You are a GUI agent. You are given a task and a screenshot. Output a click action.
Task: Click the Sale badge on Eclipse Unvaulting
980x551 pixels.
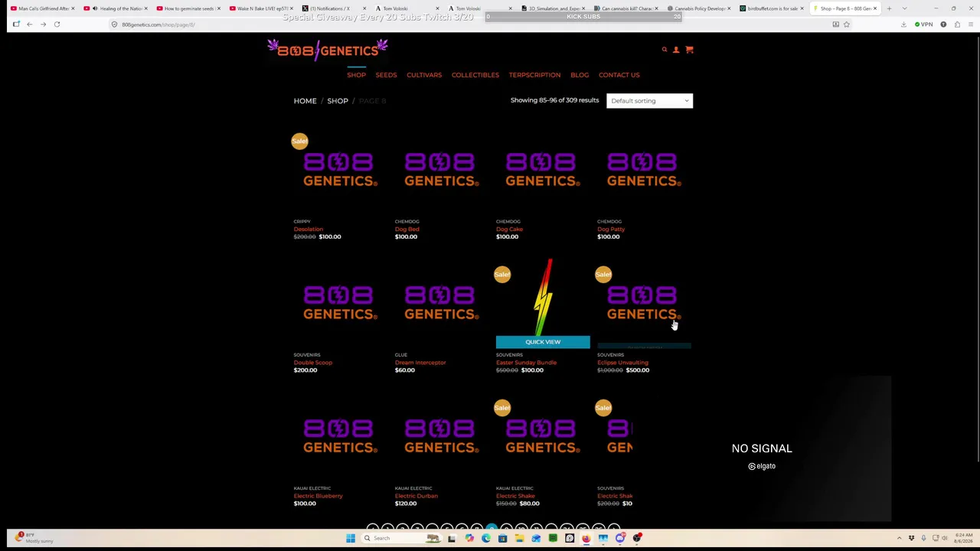(x=603, y=274)
